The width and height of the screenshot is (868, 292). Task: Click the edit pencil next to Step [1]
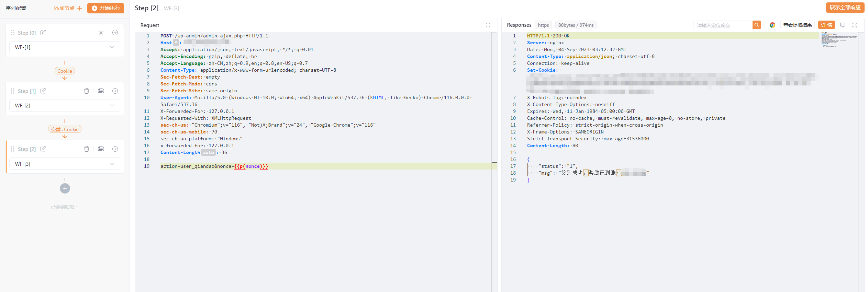43,91
